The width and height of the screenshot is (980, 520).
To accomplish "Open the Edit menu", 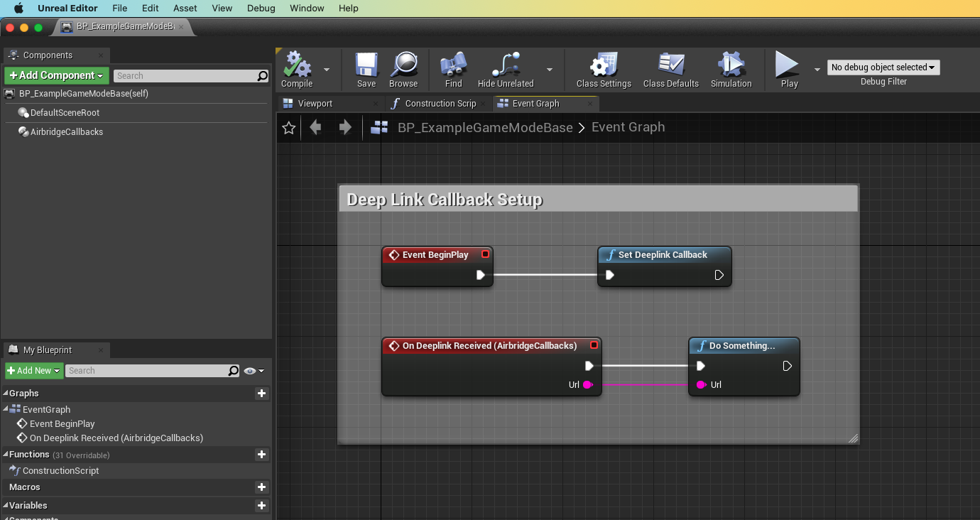I will click(x=150, y=9).
